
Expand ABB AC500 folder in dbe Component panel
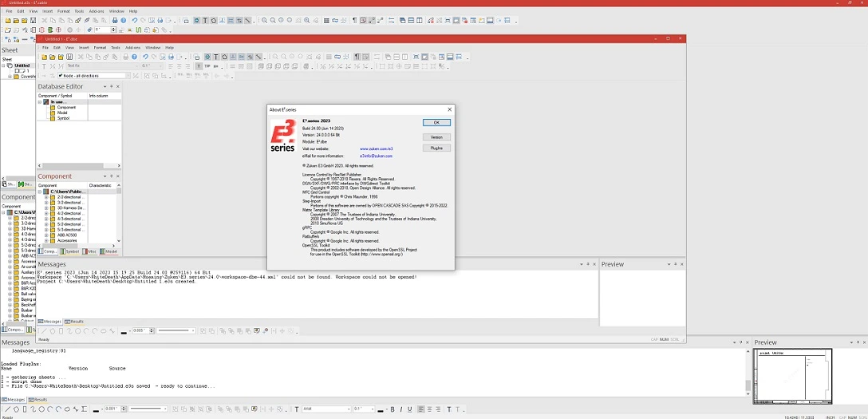(x=46, y=235)
